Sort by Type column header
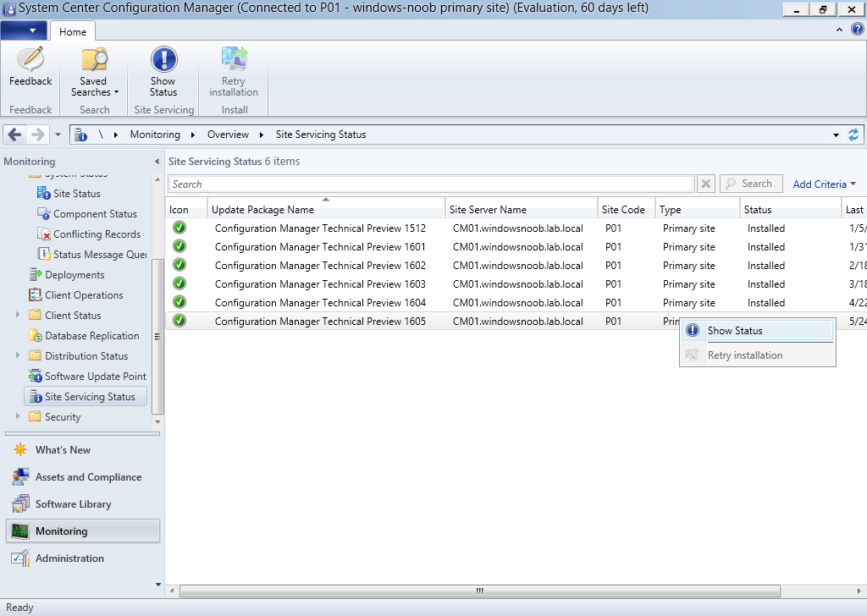This screenshot has width=867, height=616. click(x=698, y=209)
